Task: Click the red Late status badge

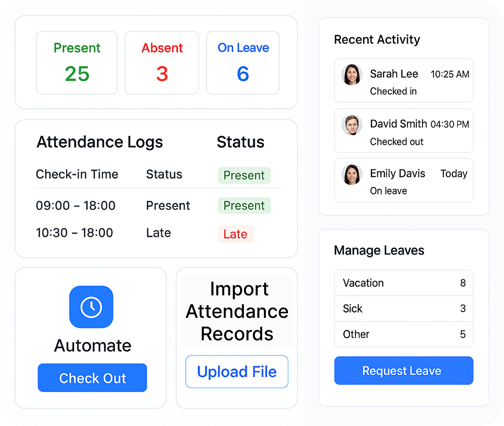Action: click(236, 234)
